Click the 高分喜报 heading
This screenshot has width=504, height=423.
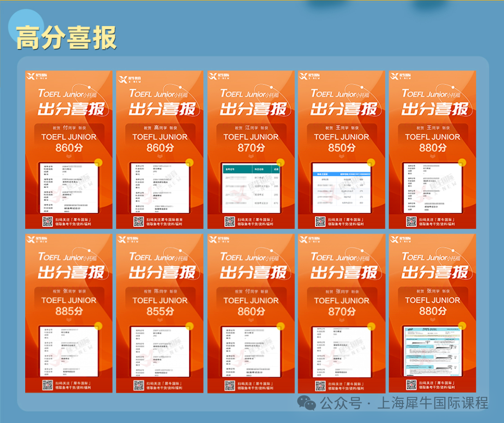[66, 38]
